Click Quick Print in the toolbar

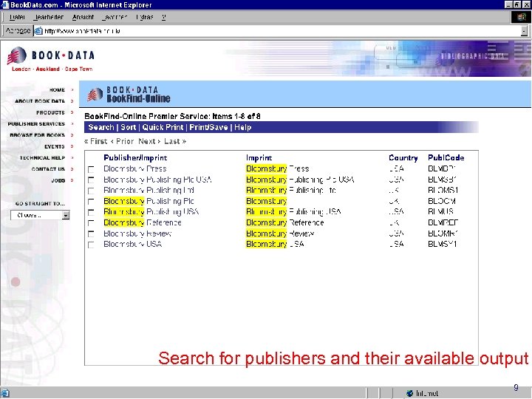pos(163,127)
